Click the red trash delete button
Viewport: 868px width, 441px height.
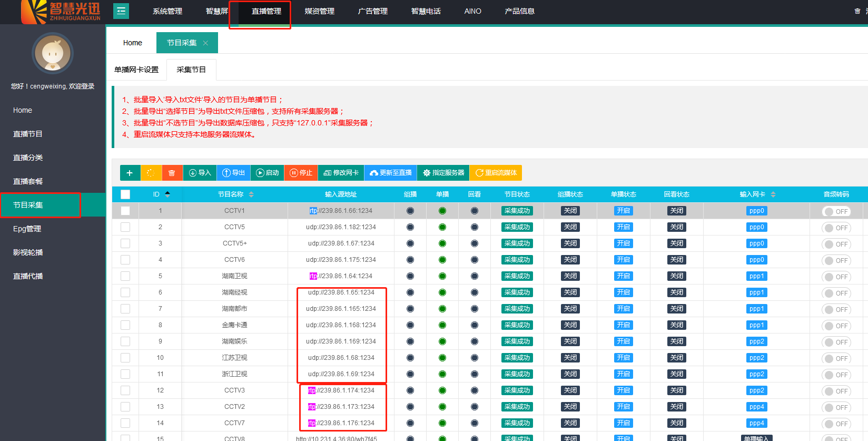point(172,173)
